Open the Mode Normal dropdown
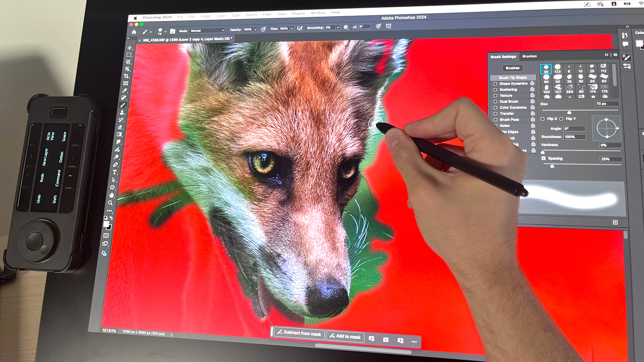 (x=207, y=31)
